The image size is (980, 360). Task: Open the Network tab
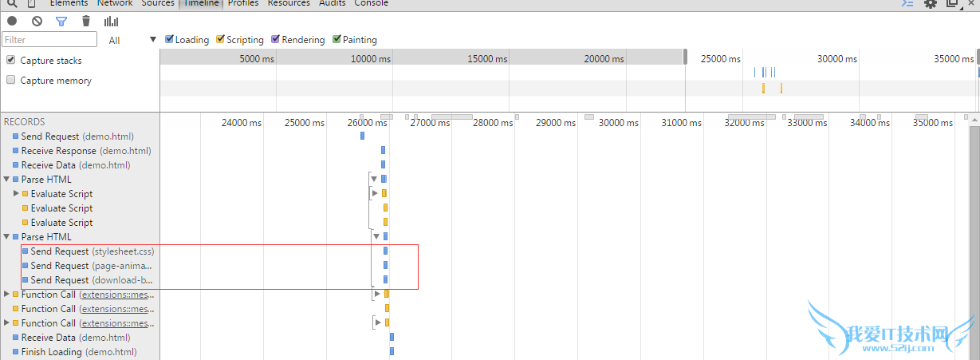[x=115, y=3]
